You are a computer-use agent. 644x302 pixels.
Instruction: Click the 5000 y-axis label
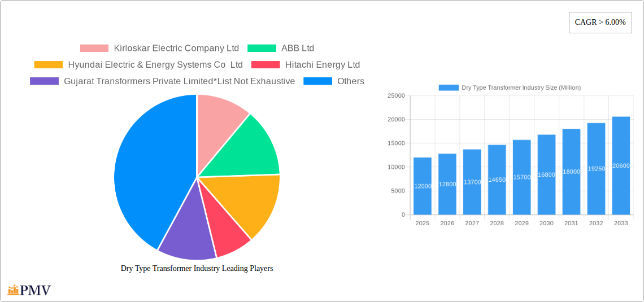(x=398, y=191)
